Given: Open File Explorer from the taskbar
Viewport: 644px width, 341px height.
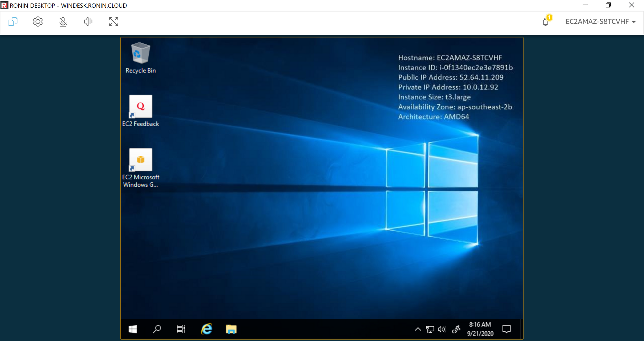Looking at the screenshot, I should (x=231, y=329).
